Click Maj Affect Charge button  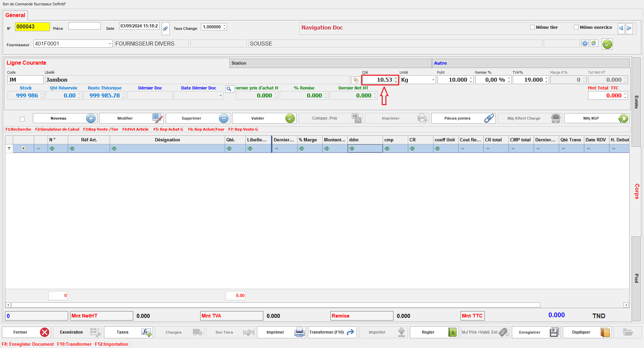[530, 118]
